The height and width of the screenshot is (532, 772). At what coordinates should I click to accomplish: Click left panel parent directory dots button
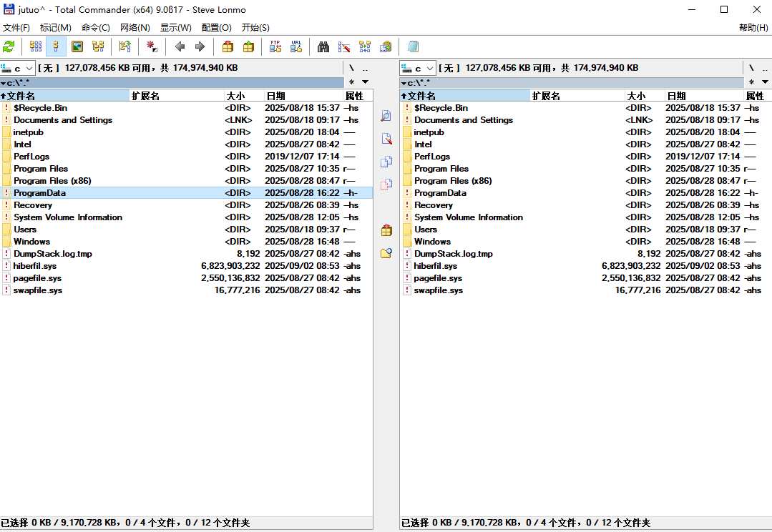[365, 68]
